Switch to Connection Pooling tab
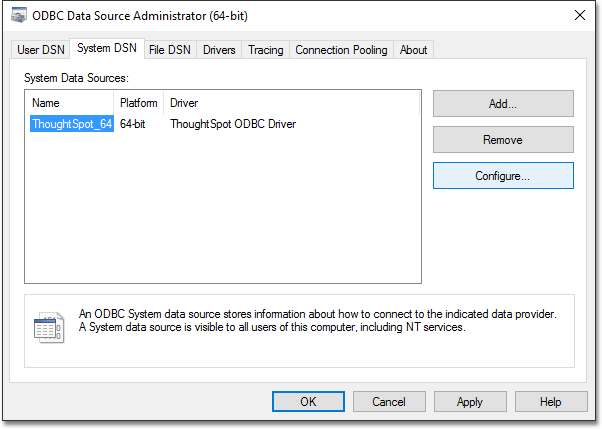602x429 pixels. (341, 50)
